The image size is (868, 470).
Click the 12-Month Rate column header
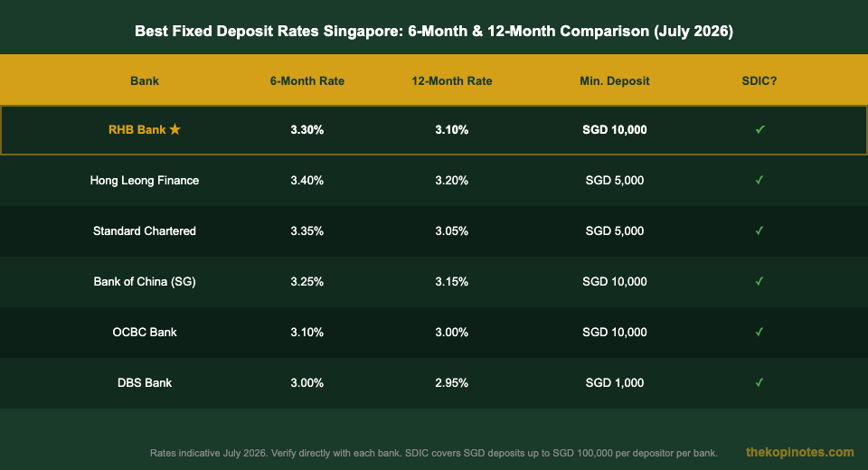point(452,80)
